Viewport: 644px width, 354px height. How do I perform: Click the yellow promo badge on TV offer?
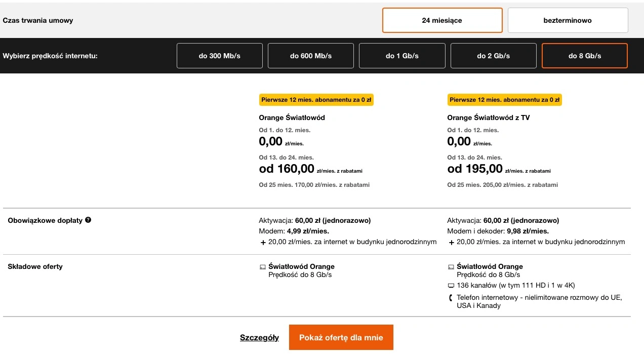[x=505, y=100]
